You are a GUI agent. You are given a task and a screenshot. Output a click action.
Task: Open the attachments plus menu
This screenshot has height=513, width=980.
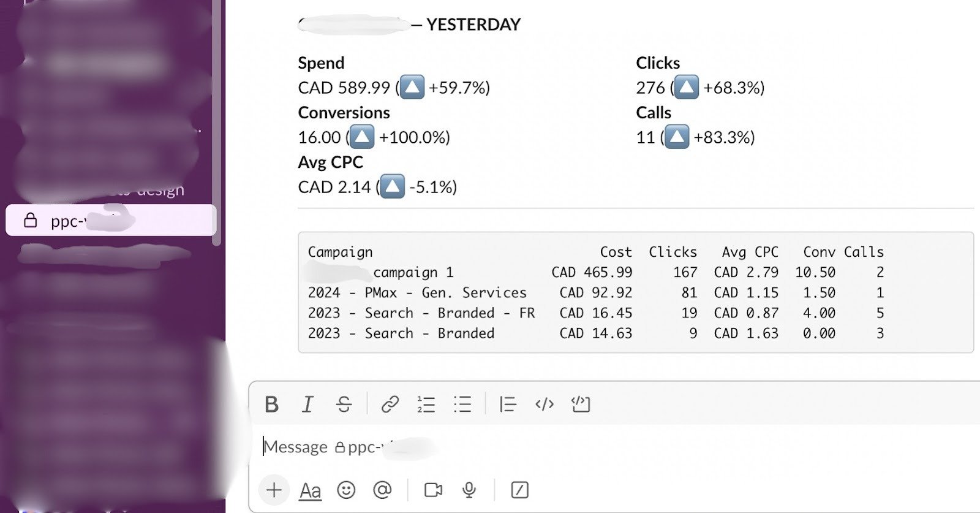274,490
